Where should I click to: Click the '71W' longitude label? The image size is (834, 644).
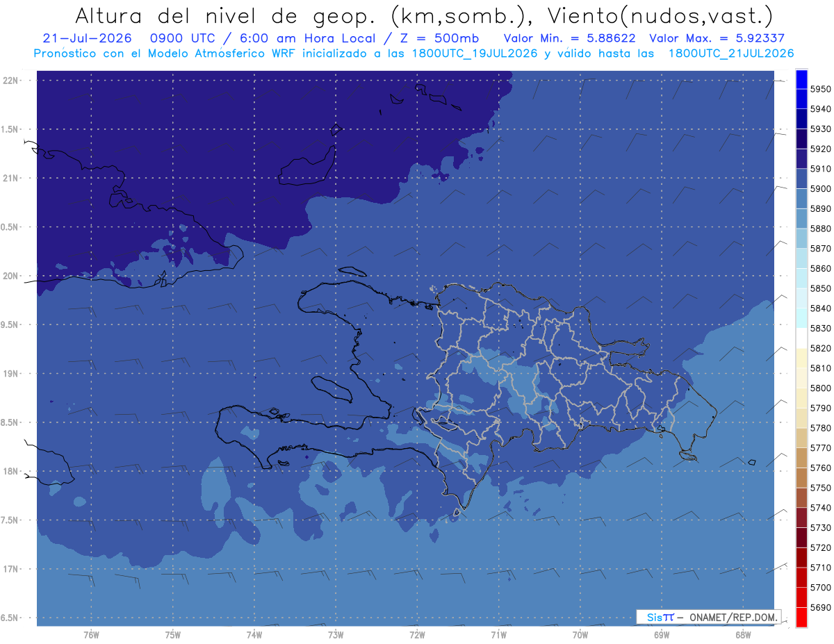pyautogui.click(x=498, y=635)
